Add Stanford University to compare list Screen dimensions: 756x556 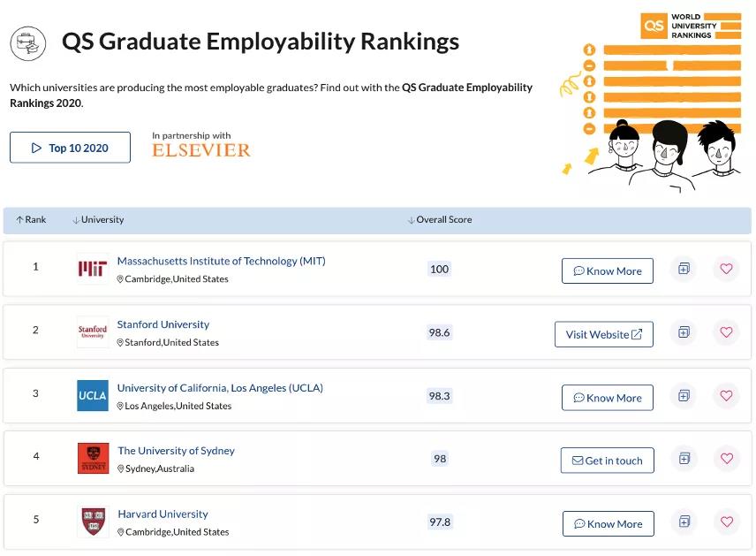[684, 332]
